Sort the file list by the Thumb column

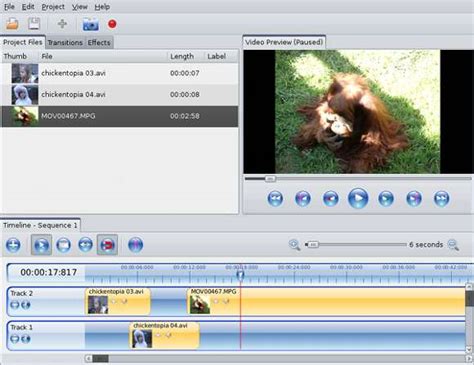[20, 56]
